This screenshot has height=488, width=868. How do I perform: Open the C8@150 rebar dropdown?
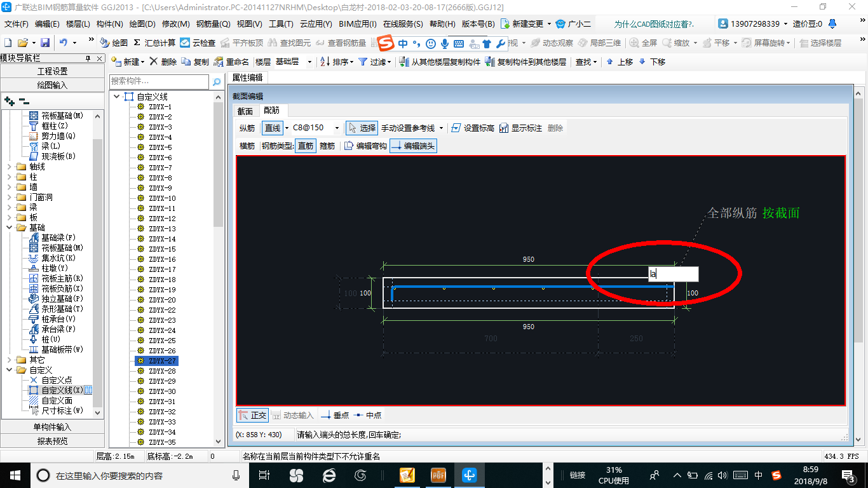pos(337,128)
